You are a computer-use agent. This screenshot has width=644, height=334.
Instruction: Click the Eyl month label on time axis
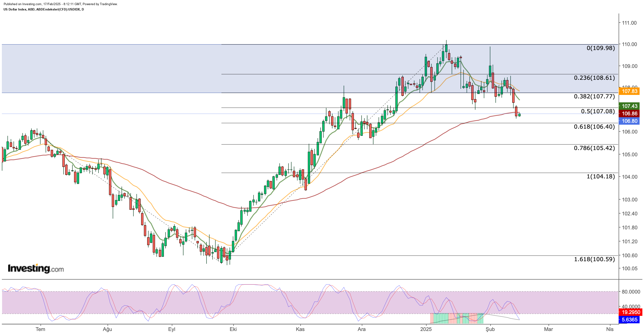tap(172, 329)
